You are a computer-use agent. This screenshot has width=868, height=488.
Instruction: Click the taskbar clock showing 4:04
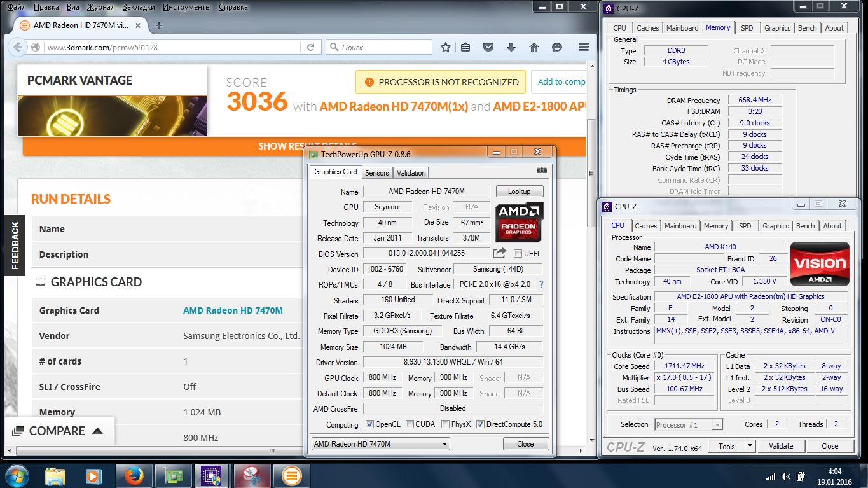coord(835,471)
